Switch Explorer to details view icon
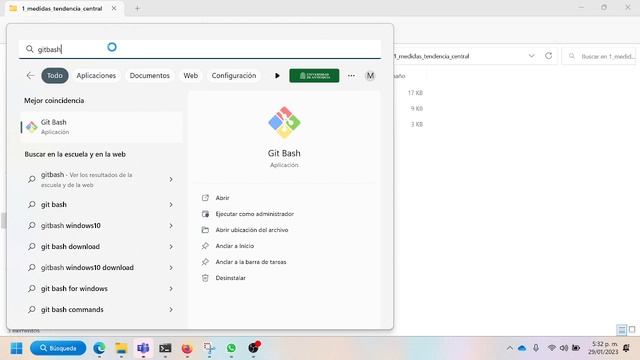The height and width of the screenshot is (360, 640). (x=622, y=330)
